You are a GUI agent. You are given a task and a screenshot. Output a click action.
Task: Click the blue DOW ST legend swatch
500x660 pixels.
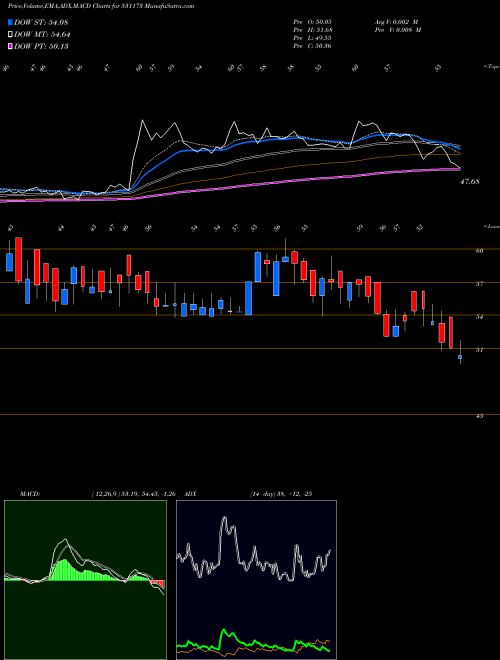[x=11, y=22]
